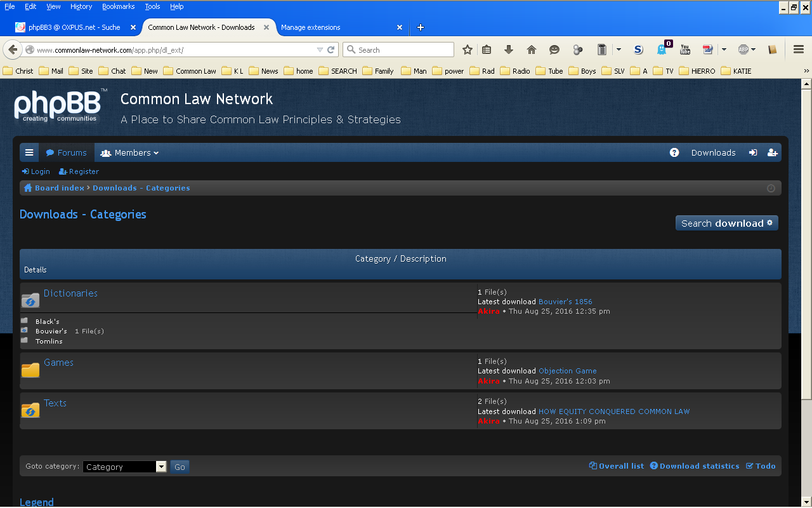Click the Search download button

click(x=726, y=223)
